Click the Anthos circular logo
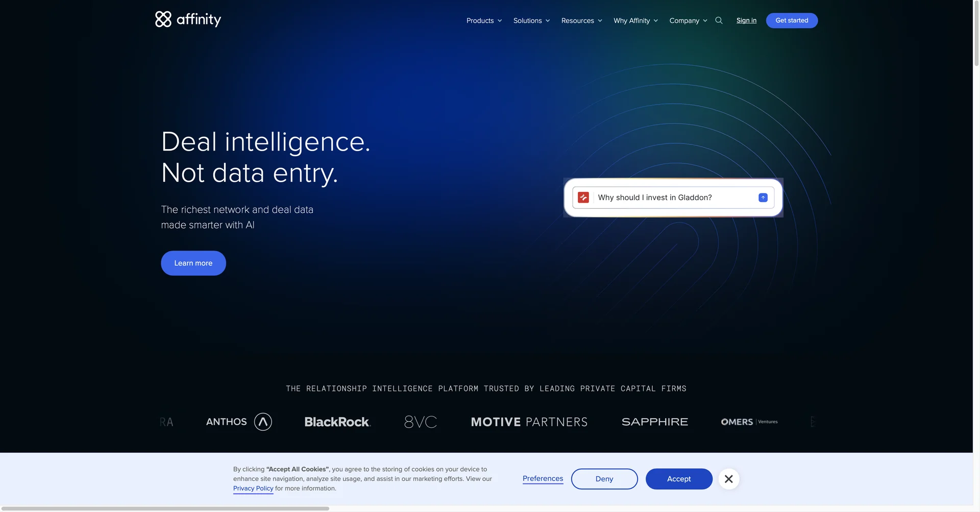Image resolution: width=980 pixels, height=512 pixels. (x=263, y=422)
